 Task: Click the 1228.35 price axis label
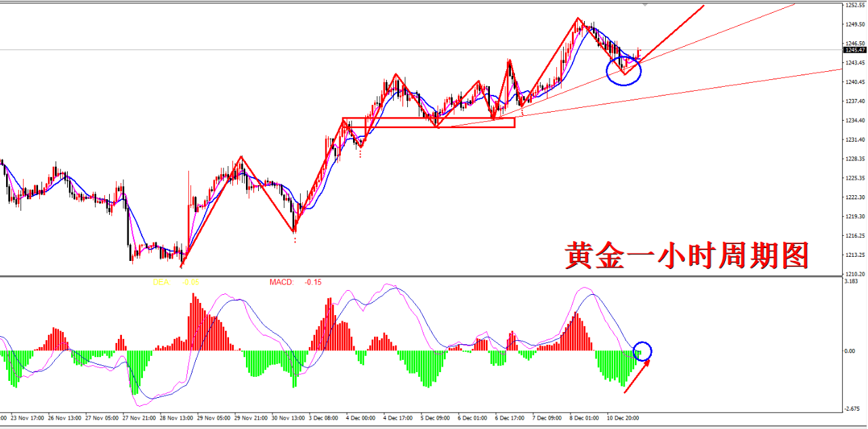coord(855,159)
